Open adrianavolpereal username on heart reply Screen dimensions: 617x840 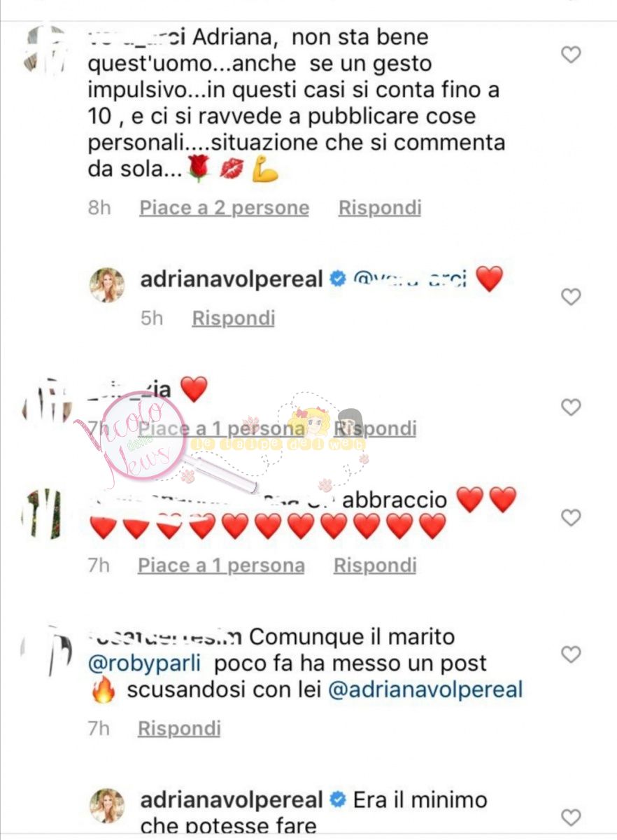pos(232,279)
